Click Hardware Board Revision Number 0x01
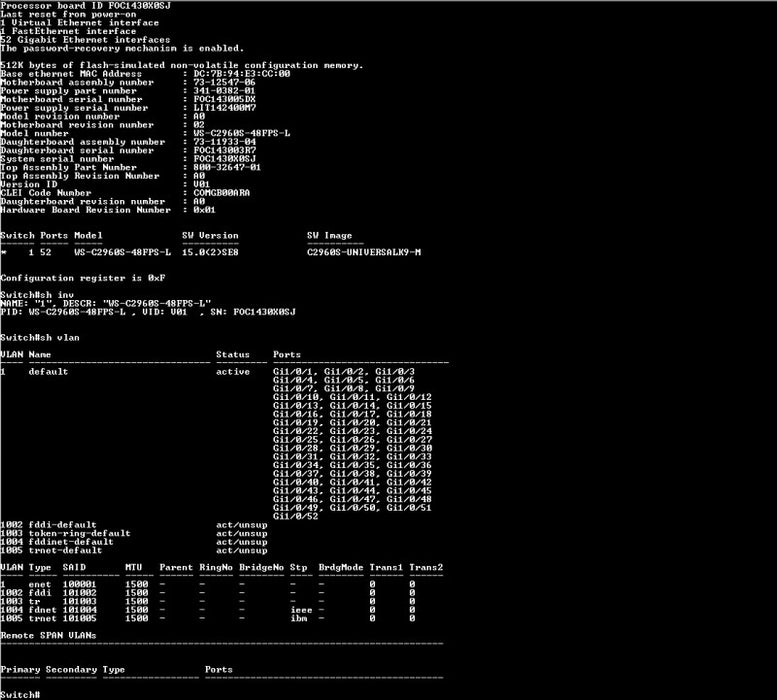The image size is (777, 700). coord(204,210)
